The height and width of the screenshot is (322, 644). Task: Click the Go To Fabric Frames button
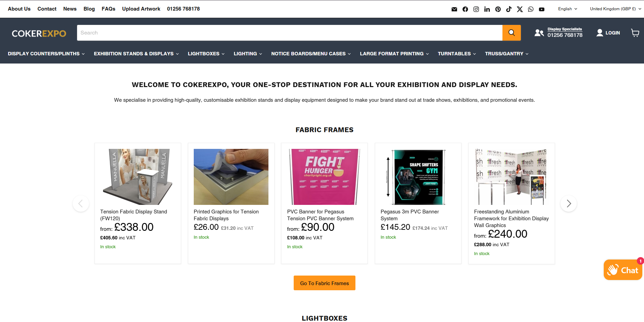(x=324, y=283)
